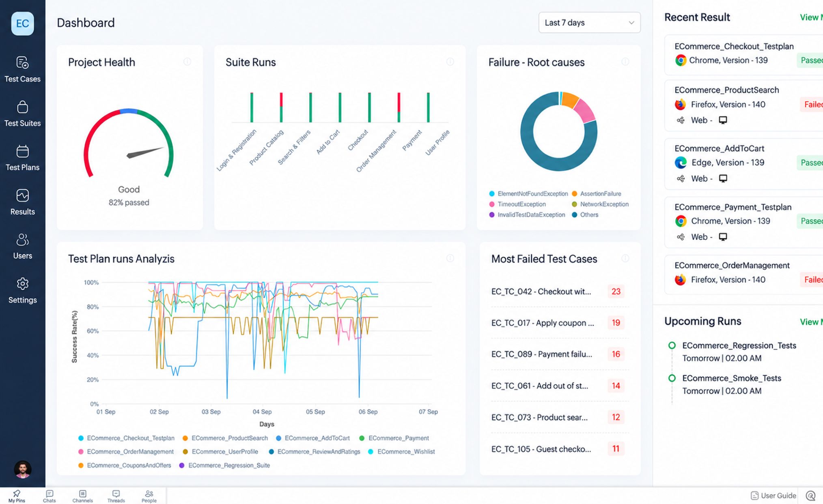The width and height of the screenshot is (823, 504).
Task: Open the User Guide link
Action: pos(773,495)
